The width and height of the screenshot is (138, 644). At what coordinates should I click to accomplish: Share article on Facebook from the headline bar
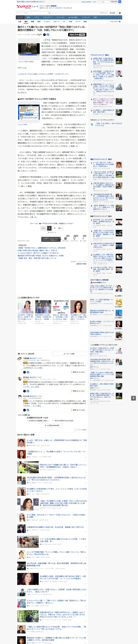[x=48, y=35]
